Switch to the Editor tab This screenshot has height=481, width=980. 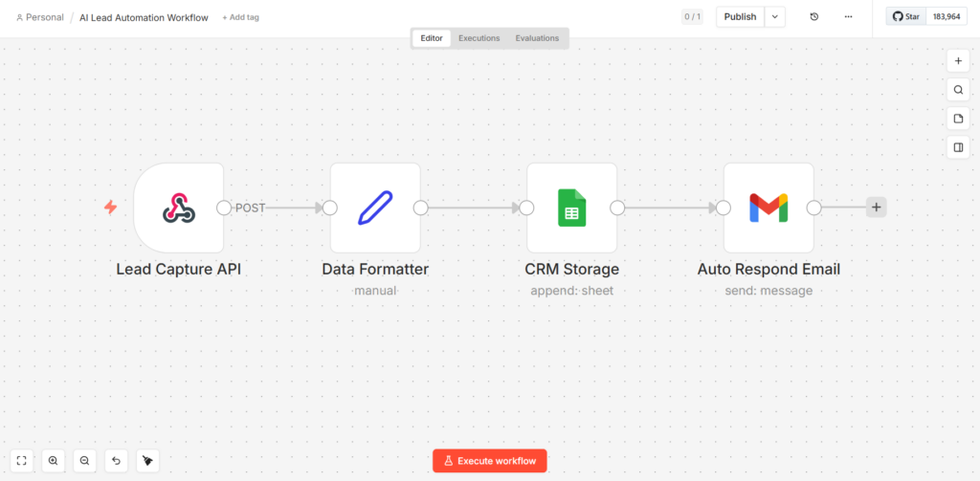click(432, 38)
